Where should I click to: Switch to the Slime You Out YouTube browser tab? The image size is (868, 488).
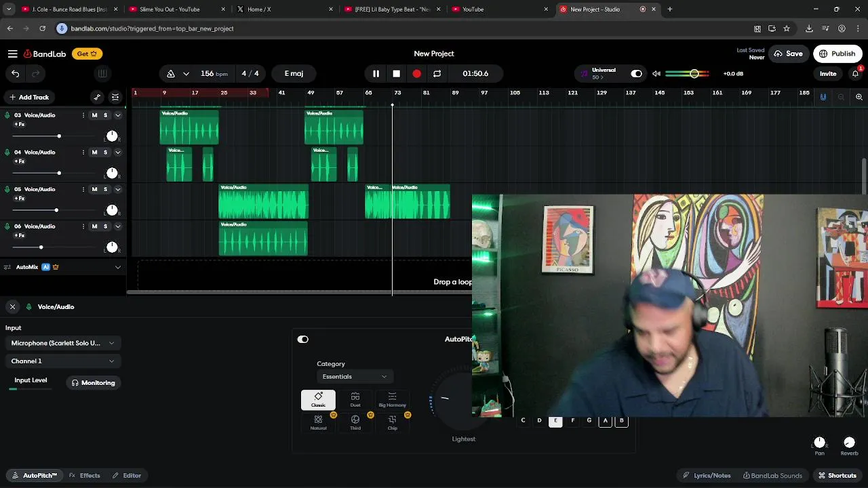click(176, 9)
